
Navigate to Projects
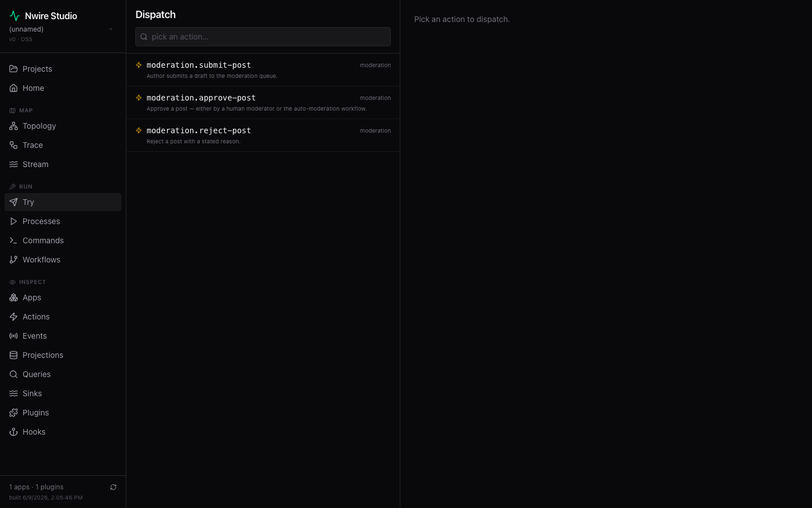(x=63, y=69)
